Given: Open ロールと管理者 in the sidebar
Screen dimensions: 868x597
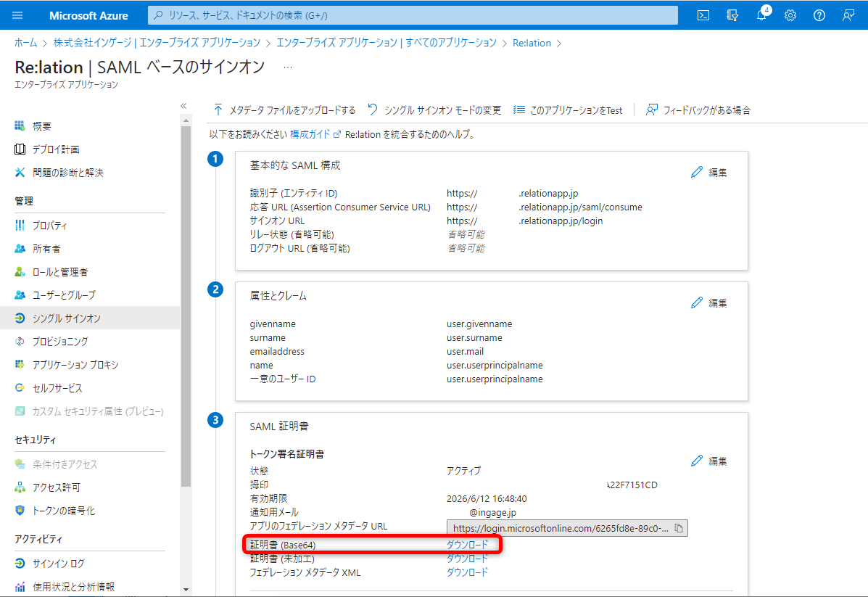Looking at the screenshot, I should pos(59,272).
